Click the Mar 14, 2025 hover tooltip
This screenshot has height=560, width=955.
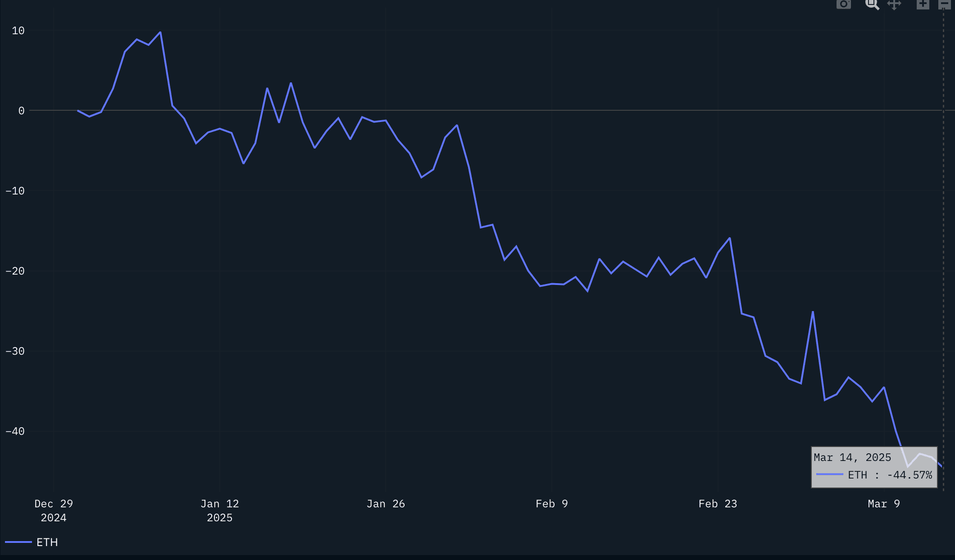tap(874, 467)
